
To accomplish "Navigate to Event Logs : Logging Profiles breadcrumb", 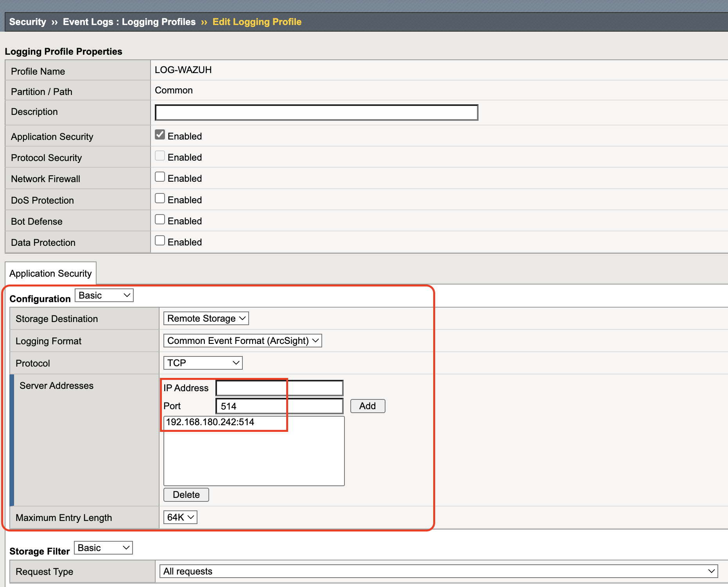I will coord(129,21).
